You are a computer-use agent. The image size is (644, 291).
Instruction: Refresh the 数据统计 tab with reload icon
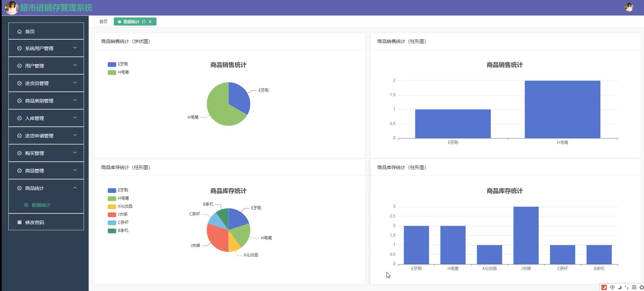click(x=144, y=22)
